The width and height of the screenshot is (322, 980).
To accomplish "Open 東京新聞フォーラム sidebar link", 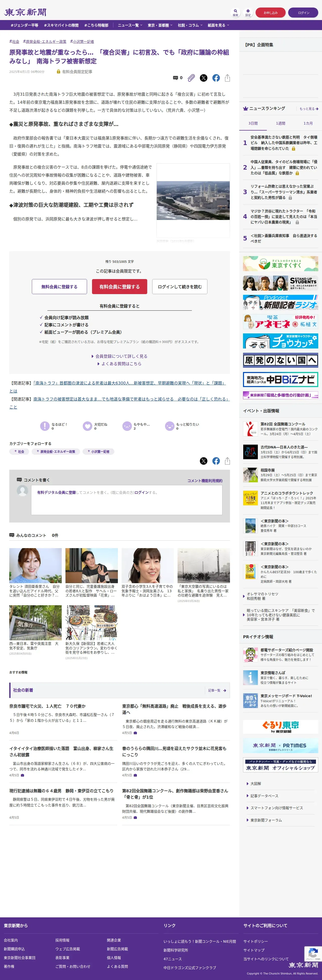I will click(266, 820).
